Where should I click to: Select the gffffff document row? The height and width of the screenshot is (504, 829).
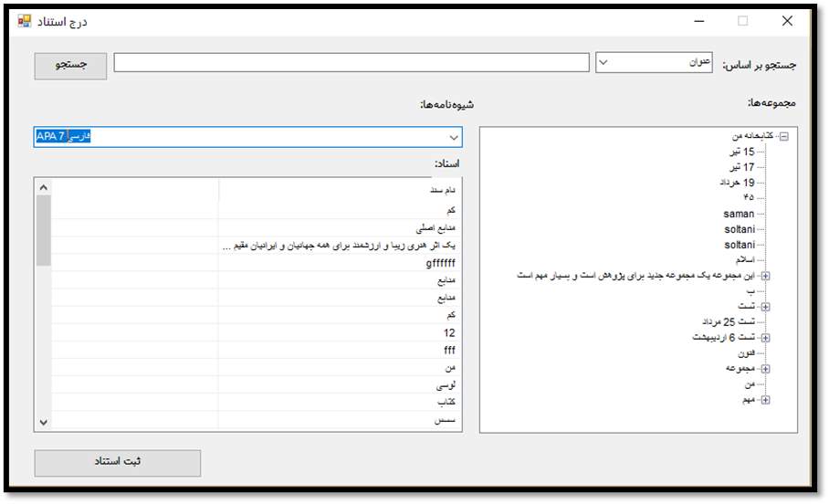tap(440, 263)
